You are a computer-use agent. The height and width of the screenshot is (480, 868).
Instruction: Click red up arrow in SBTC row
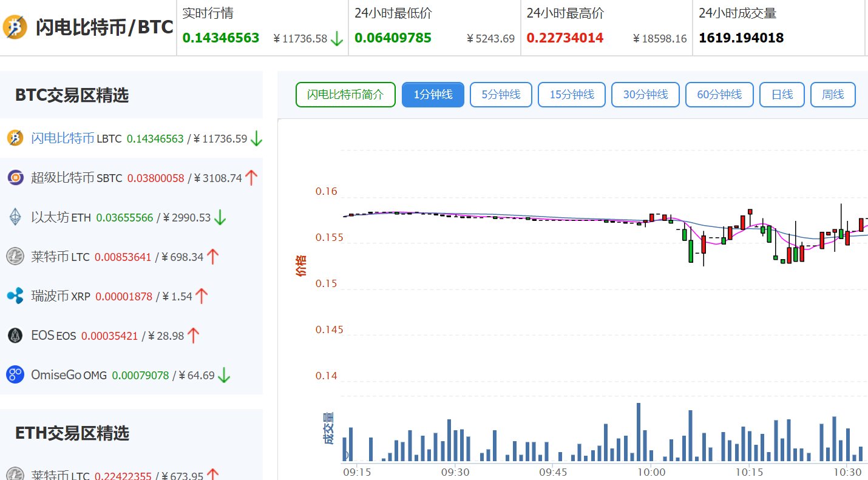pos(251,178)
